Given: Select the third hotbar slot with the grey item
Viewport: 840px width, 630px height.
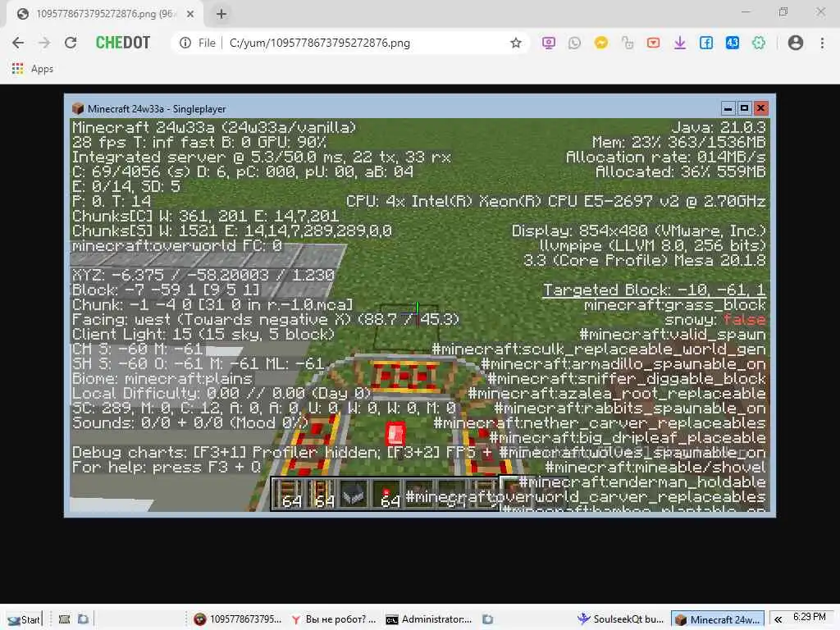Looking at the screenshot, I should [354, 493].
